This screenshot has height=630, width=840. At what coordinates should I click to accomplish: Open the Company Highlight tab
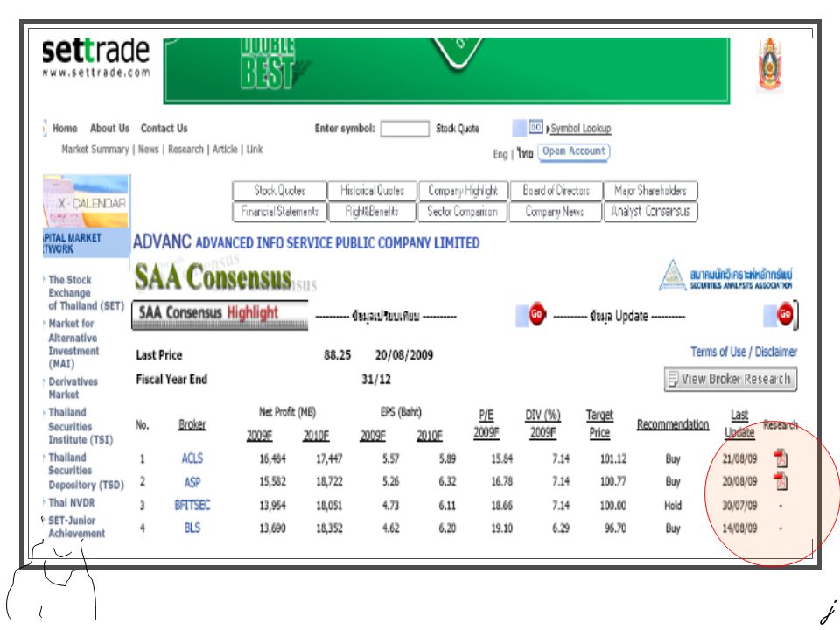(463, 190)
